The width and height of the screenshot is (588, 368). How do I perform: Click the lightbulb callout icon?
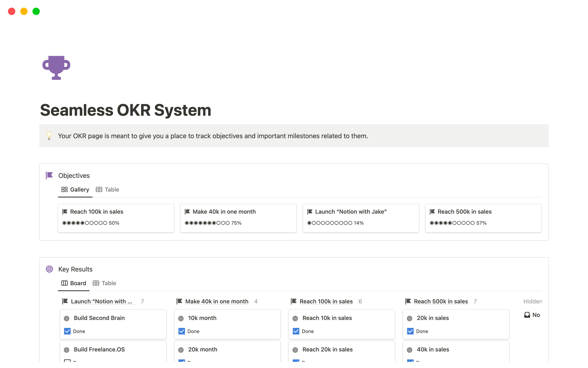[49, 136]
